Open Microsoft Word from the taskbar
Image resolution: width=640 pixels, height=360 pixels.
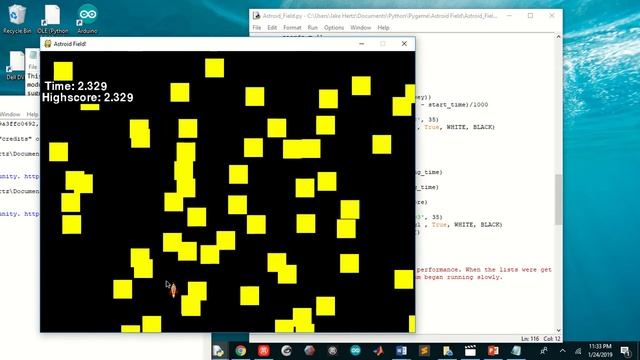401,351
